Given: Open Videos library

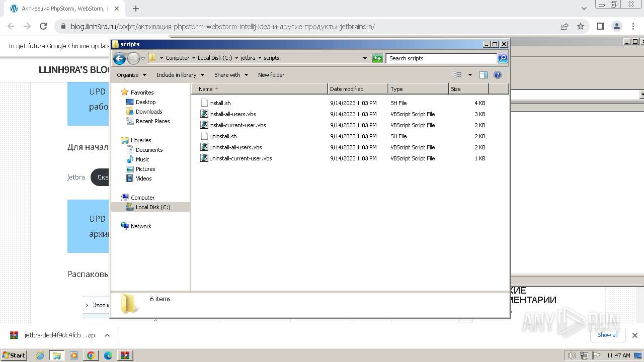Looking at the screenshot, I should coord(143,178).
